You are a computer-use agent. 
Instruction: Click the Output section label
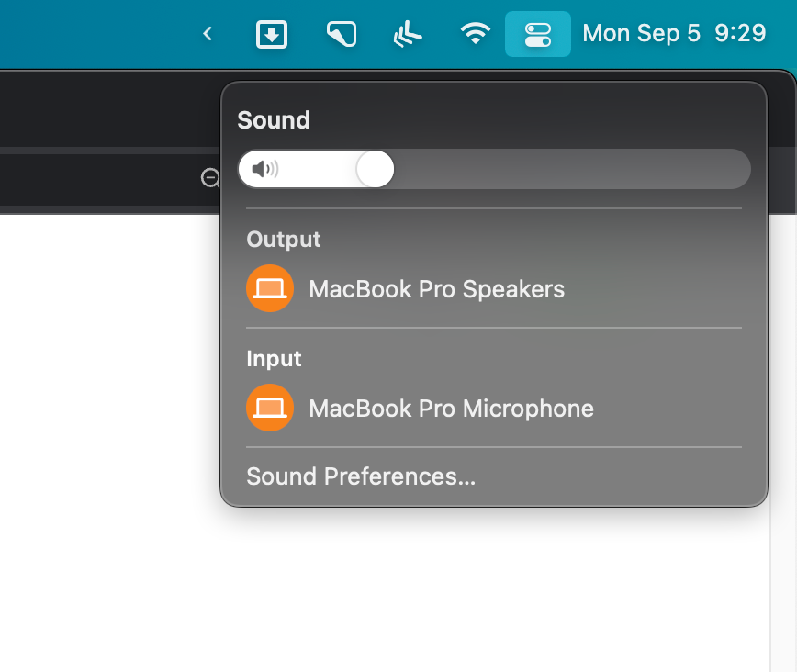point(284,240)
